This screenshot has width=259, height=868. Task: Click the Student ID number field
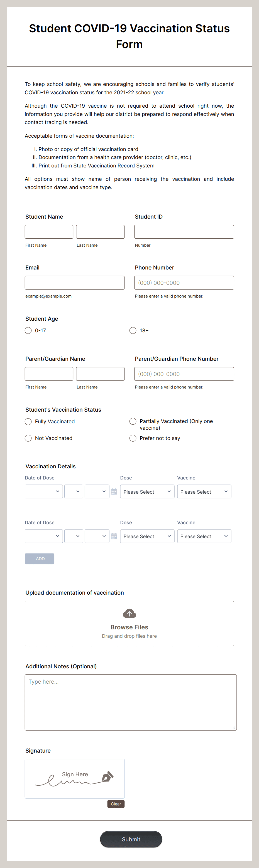(184, 231)
